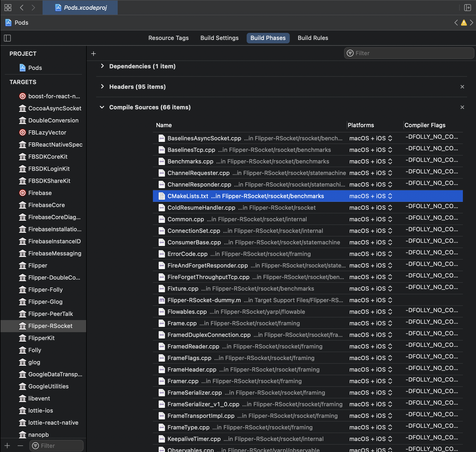Click the Platforms column header
The image size is (476, 452).
tap(361, 125)
